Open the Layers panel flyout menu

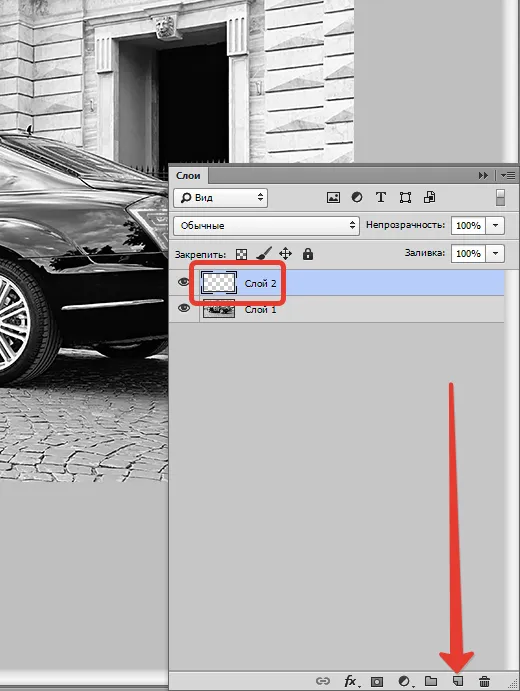tap(509, 175)
